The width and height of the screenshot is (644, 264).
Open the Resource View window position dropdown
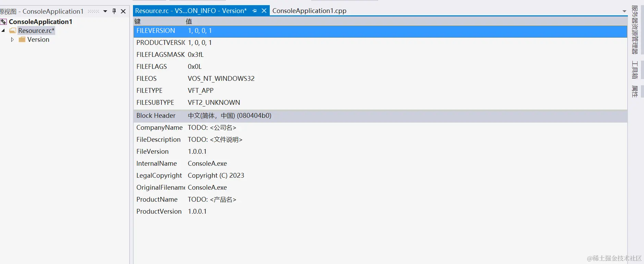pyautogui.click(x=105, y=11)
